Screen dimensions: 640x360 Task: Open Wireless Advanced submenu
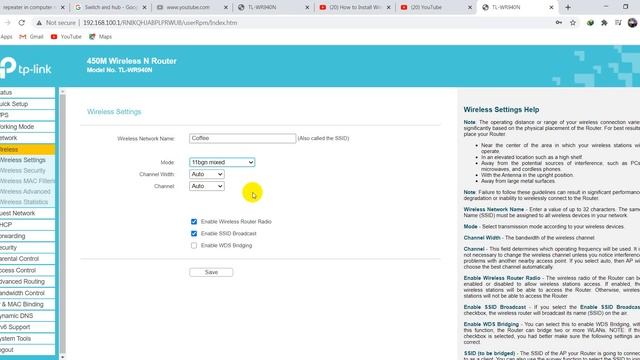pos(25,192)
